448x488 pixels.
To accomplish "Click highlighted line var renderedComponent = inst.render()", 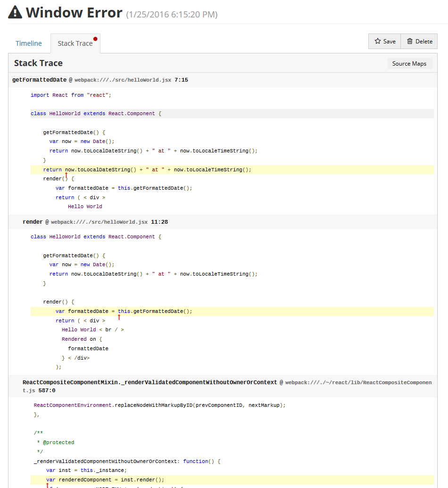I will [x=232, y=480].
